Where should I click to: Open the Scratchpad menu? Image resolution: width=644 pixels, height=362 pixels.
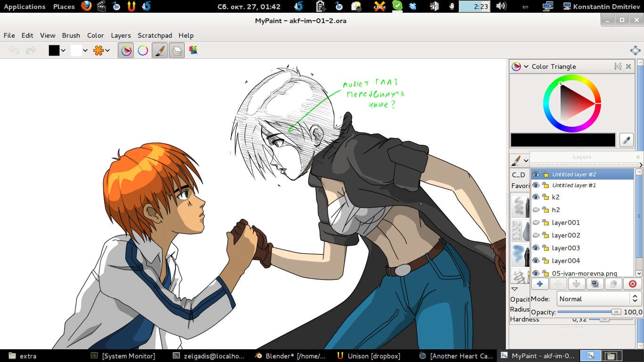coord(155,35)
